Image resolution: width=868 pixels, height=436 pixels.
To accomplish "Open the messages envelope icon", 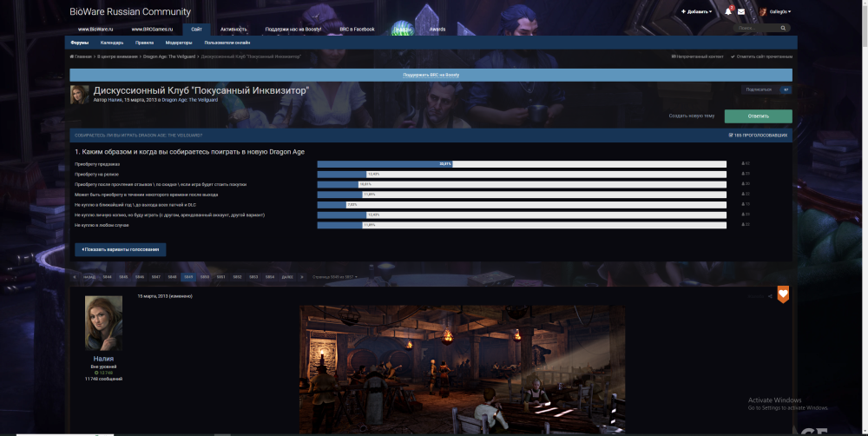I will tap(741, 12).
